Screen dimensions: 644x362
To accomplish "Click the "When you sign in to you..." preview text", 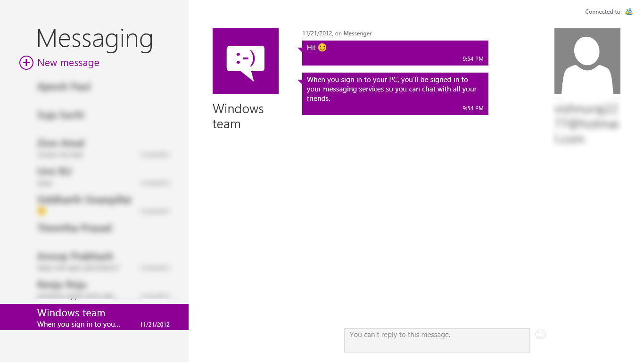I will (79, 324).
